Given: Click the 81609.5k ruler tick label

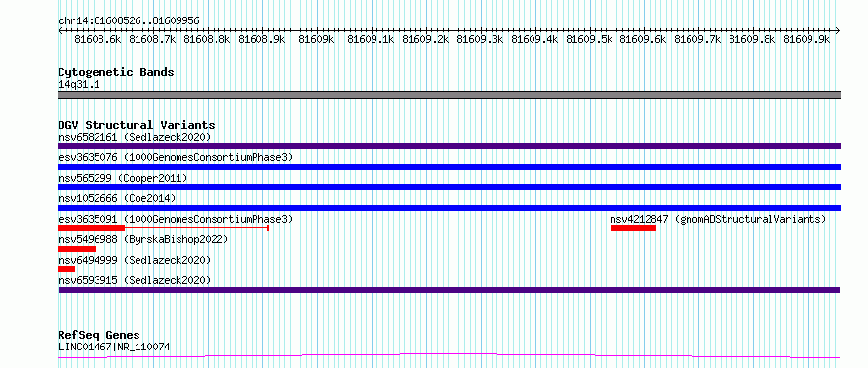Looking at the screenshot, I should pos(589,39).
